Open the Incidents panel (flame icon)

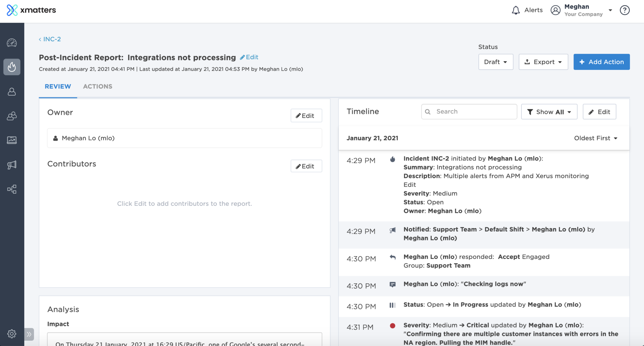pyautogui.click(x=12, y=67)
